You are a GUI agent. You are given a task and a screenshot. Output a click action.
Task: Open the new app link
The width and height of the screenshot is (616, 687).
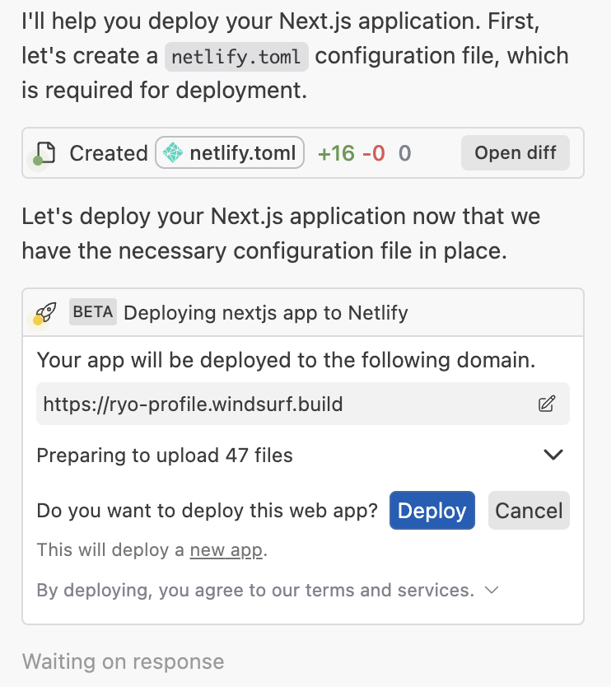(x=226, y=550)
